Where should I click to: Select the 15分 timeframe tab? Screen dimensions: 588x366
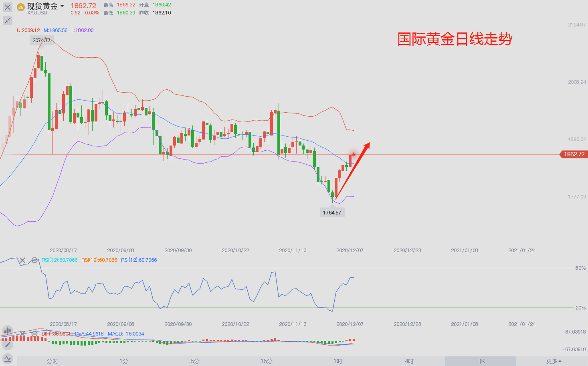267,361
